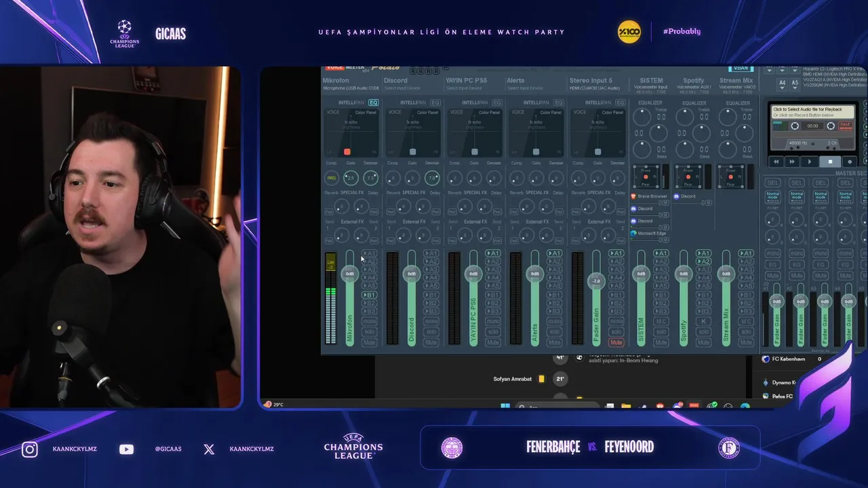Click the Mikrofon 0dB fader handle
The width and height of the screenshot is (868, 488).
coord(349,274)
